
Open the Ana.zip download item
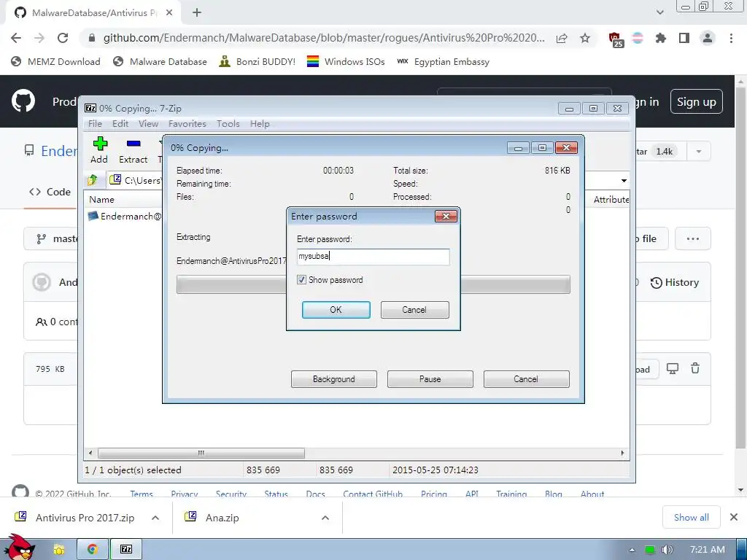point(213,518)
